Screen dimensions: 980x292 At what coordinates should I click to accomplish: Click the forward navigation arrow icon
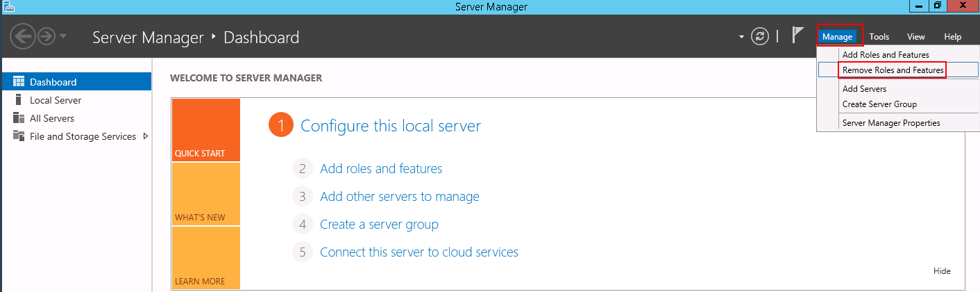coord(46,37)
